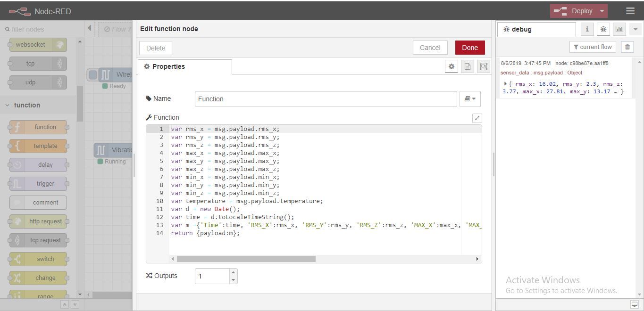Click code line 14 return statement
This screenshot has width=644, height=311.
click(x=205, y=233)
